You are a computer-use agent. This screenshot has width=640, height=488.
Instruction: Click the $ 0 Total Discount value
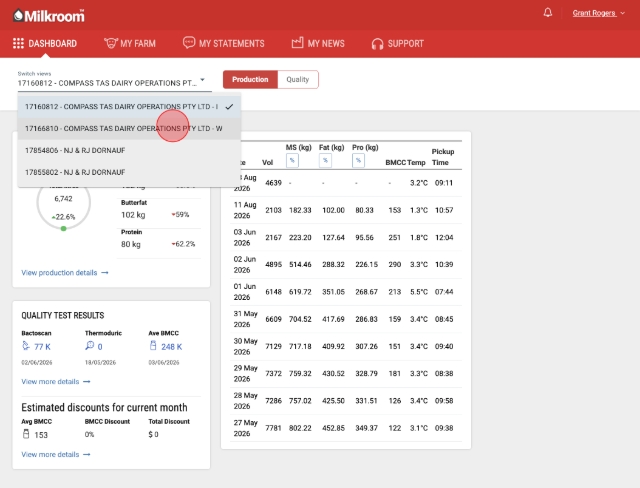click(153, 435)
